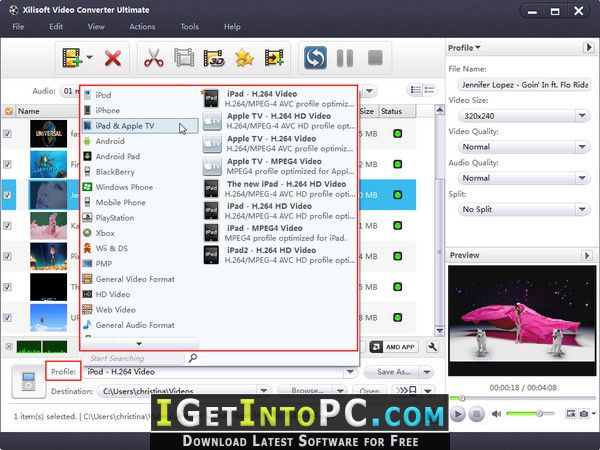Start conversion with the blue Convert button
Screen dimensions: 600x450
tap(315, 58)
